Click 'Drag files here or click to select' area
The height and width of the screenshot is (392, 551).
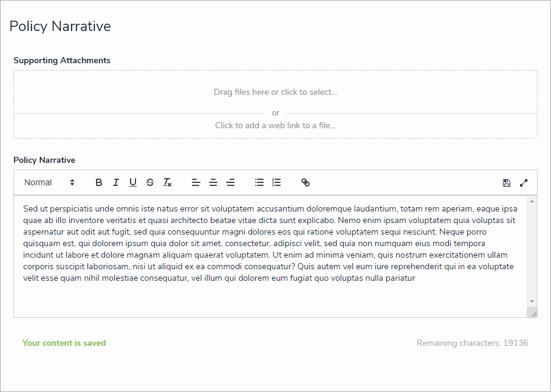click(275, 92)
